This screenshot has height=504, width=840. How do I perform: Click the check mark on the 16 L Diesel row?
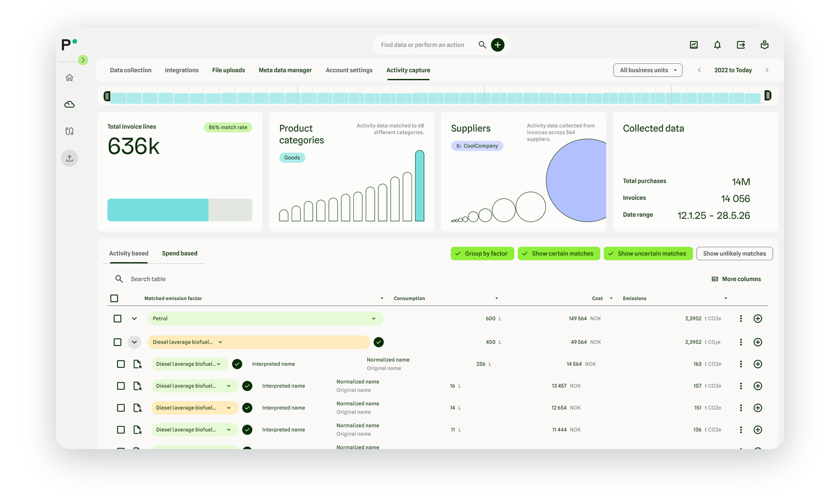248,386
